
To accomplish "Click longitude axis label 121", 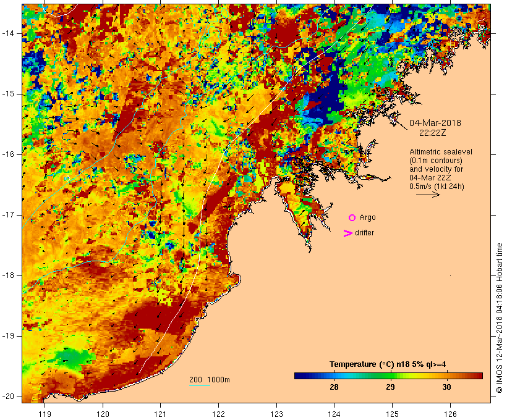I will click(160, 414).
